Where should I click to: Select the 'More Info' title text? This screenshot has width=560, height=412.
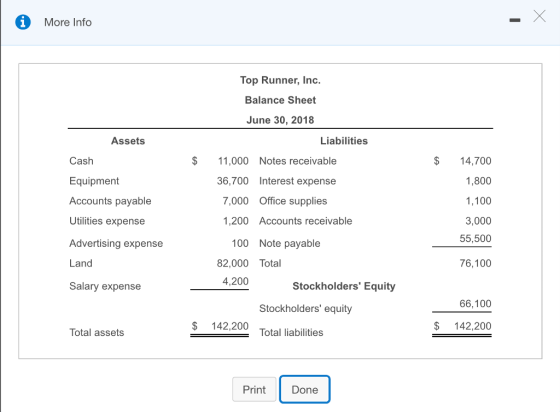point(68,22)
